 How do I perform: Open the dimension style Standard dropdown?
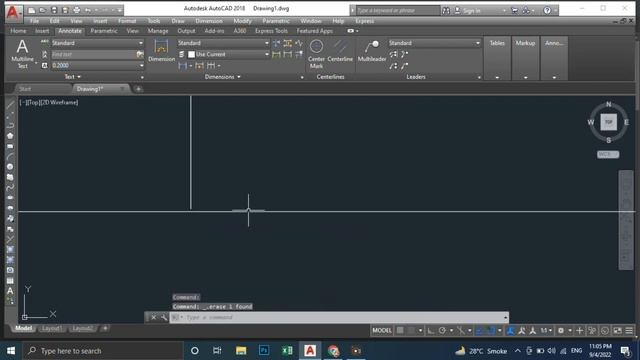[223, 43]
